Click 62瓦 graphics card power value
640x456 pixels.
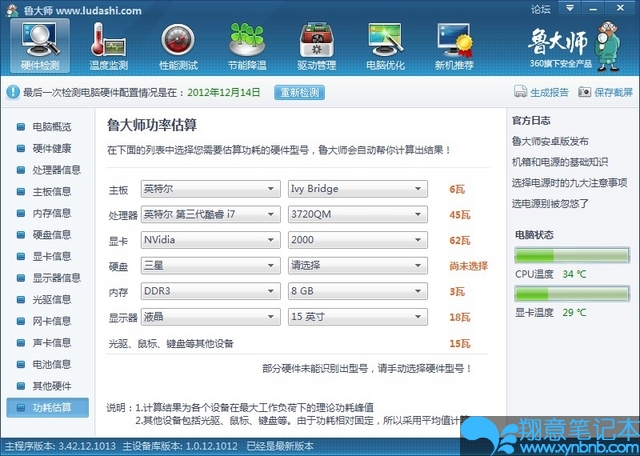coord(460,240)
